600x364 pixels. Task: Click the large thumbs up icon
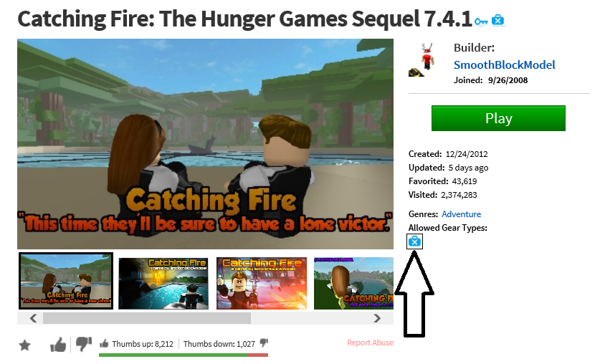point(58,345)
